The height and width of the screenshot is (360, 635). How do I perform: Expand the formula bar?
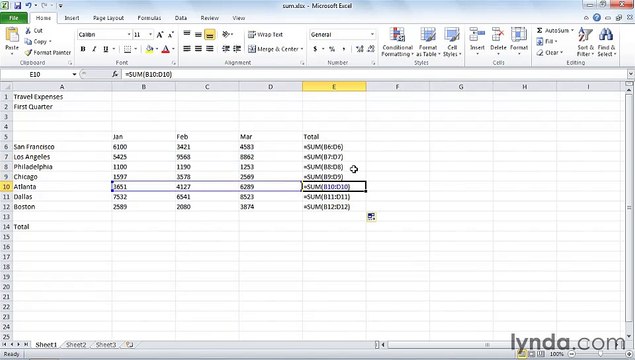pos(631,74)
